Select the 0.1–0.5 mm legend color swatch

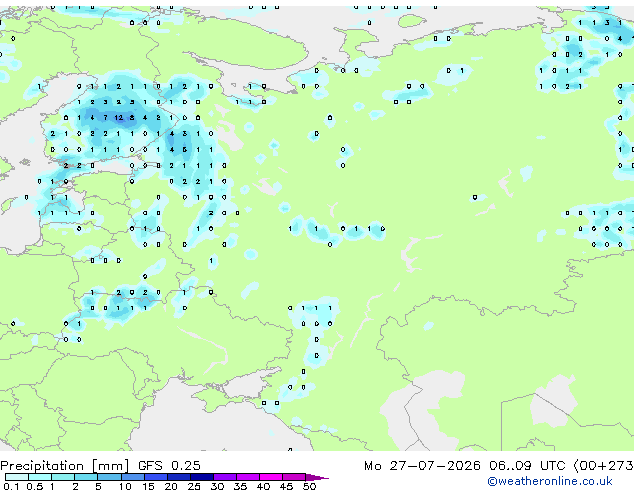pyautogui.click(x=17, y=477)
